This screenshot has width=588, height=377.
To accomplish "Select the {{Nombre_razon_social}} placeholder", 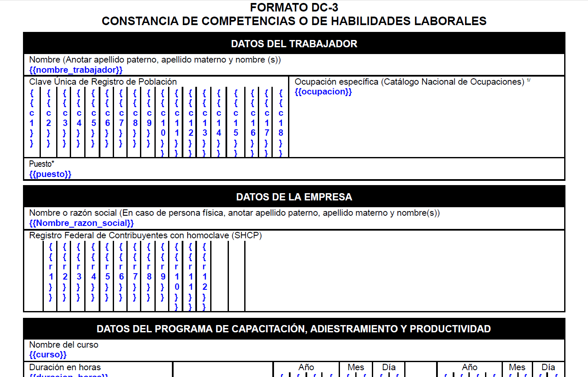I will tap(81, 223).
